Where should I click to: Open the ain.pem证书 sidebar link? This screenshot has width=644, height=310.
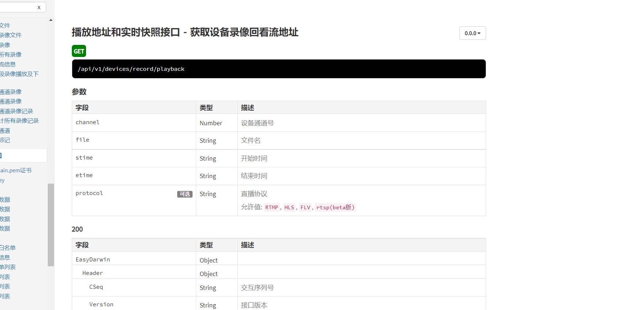[x=16, y=171]
